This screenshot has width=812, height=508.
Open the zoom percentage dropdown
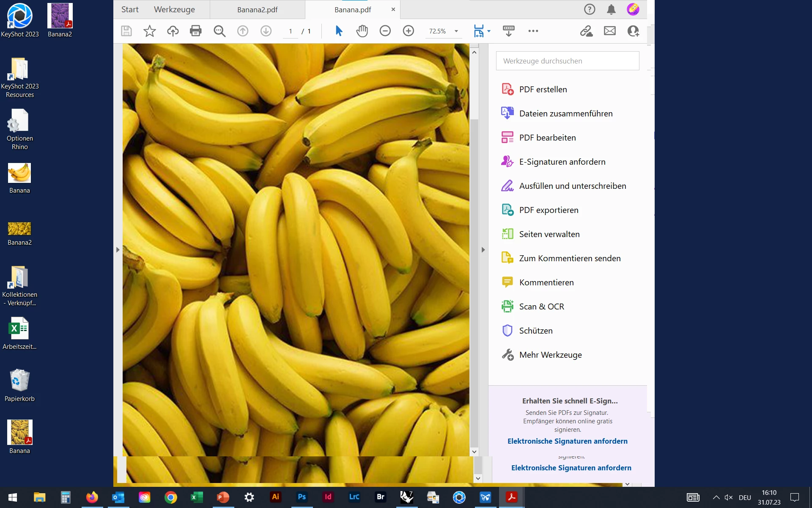[456, 31]
